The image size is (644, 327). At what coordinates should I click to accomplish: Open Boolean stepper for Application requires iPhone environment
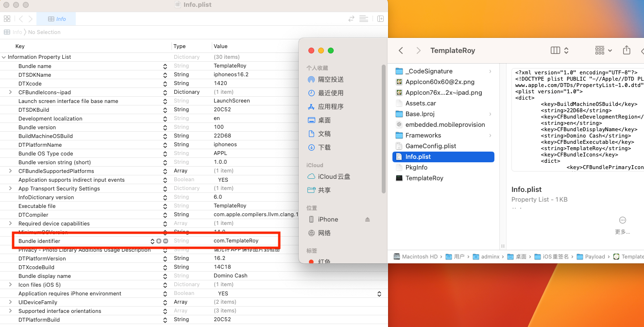(x=379, y=293)
